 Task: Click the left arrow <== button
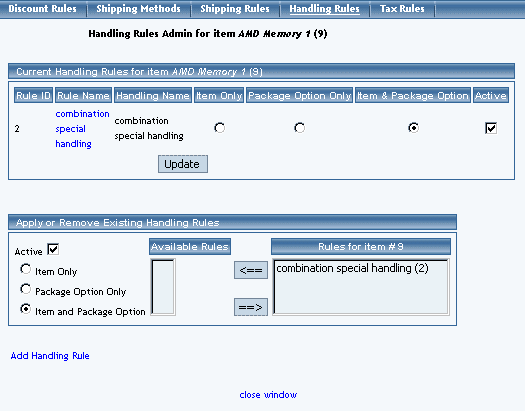[251, 270]
